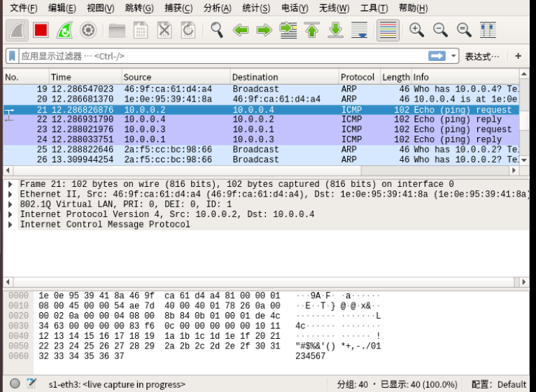Open the 表达式 expression builder

click(x=481, y=57)
